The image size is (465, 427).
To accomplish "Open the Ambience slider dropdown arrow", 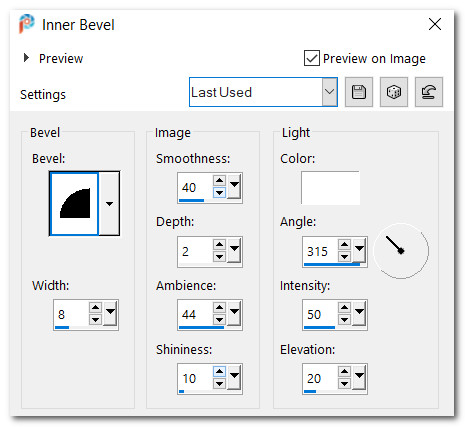I will coord(234,312).
